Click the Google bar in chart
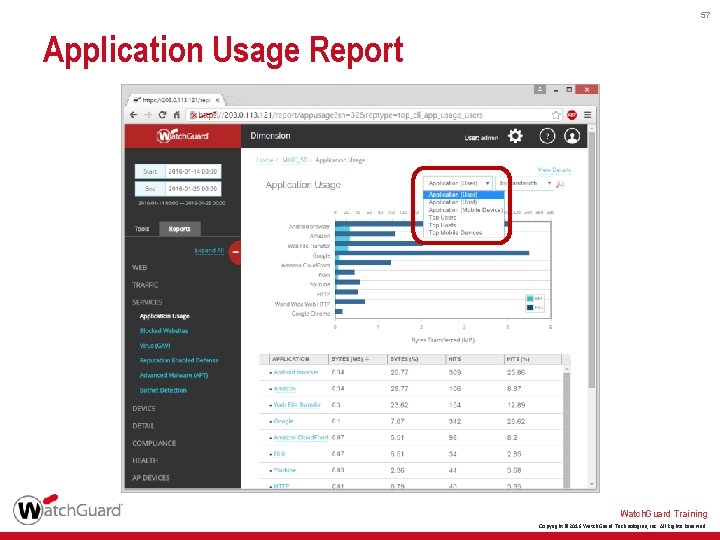Image resolution: width=720 pixels, height=540 pixels. pos(432,253)
